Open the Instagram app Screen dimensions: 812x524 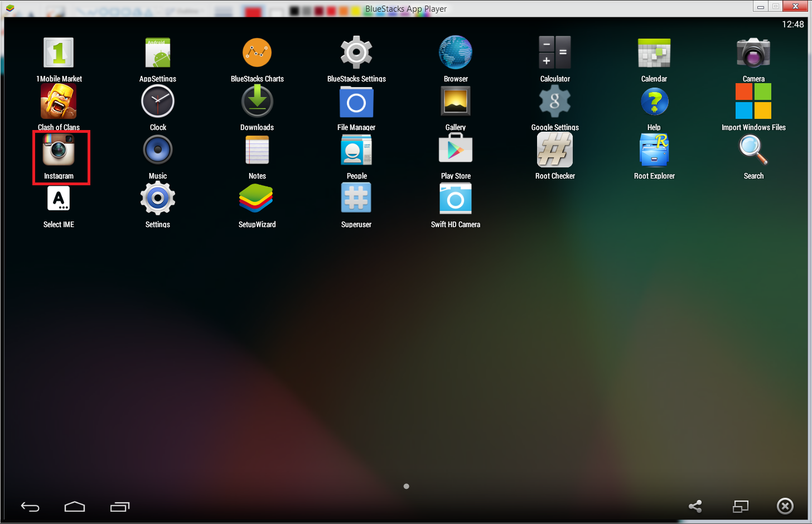coord(59,150)
